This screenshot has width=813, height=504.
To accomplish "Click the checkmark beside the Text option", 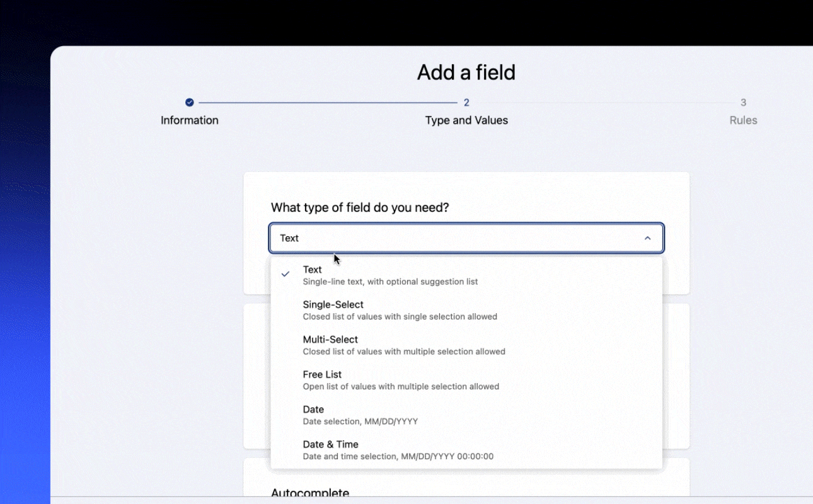I will tap(285, 274).
